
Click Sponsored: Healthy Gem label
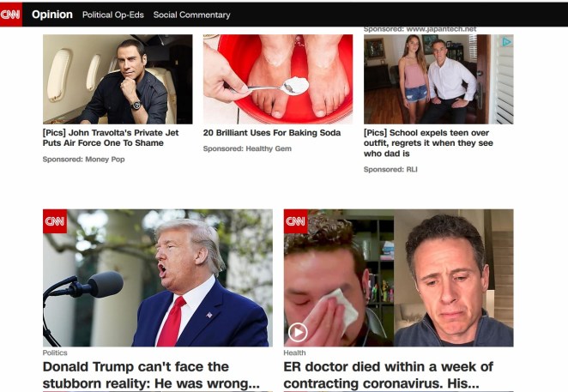pyautogui.click(x=247, y=148)
